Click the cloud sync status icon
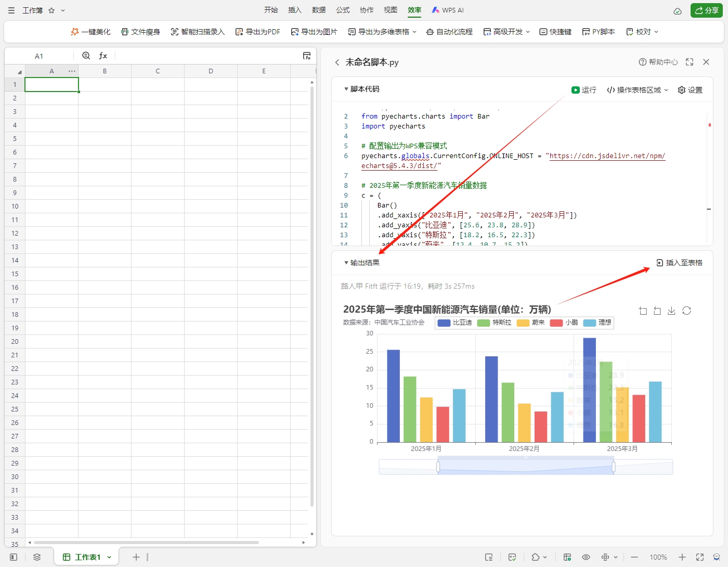Viewport: 728px width, 567px height. coord(678,11)
